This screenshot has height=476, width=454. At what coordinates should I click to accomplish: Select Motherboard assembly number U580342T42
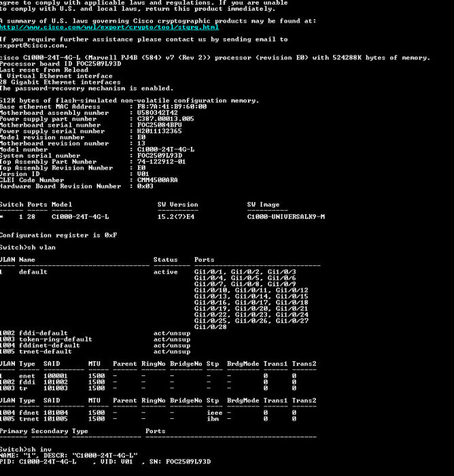coord(158,113)
